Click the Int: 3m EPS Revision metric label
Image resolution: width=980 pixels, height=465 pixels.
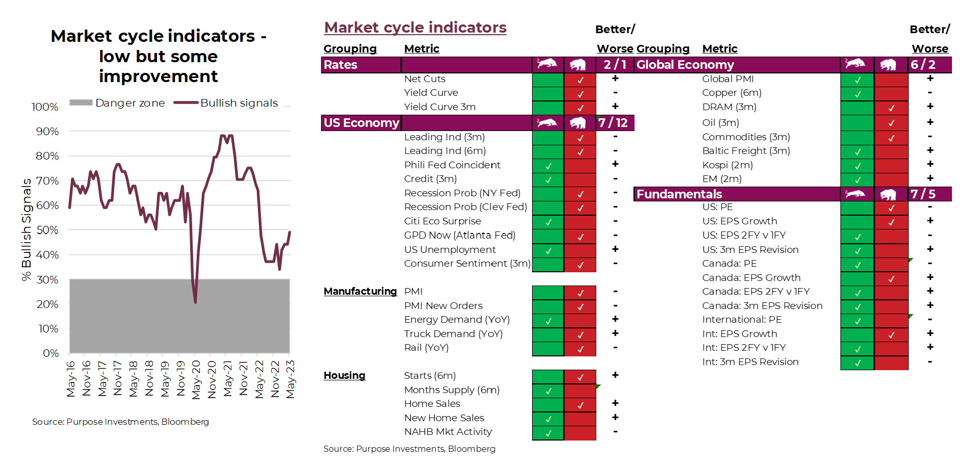pos(750,362)
